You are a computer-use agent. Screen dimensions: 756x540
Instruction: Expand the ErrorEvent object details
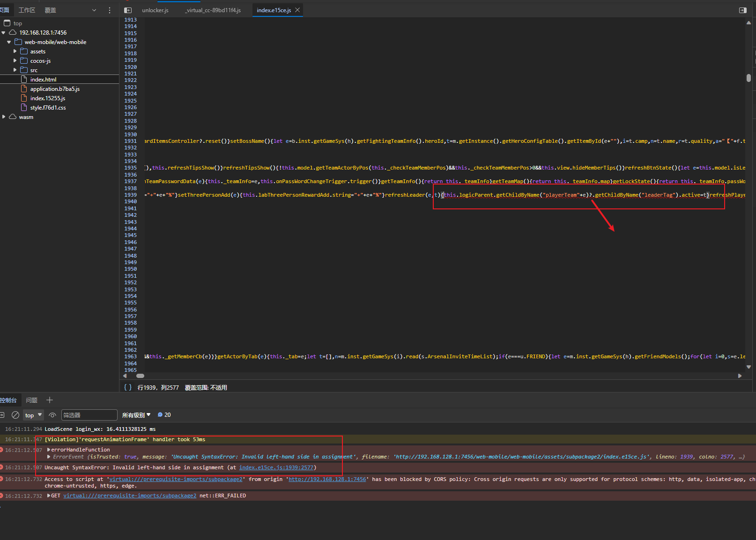point(49,457)
